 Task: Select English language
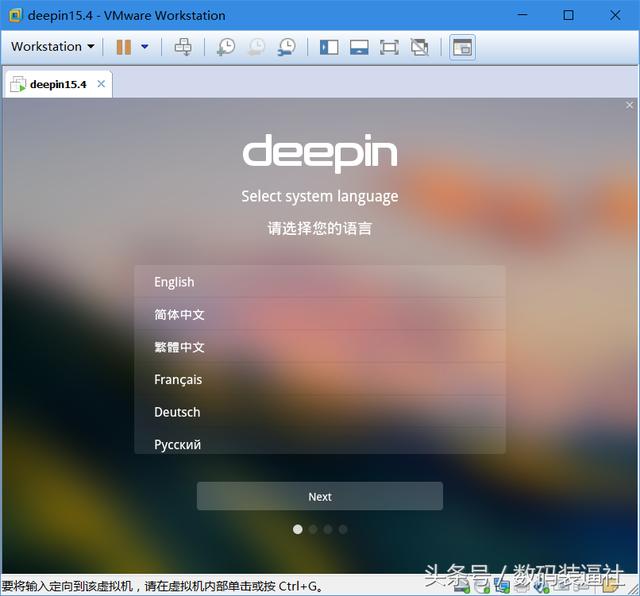coord(320,282)
